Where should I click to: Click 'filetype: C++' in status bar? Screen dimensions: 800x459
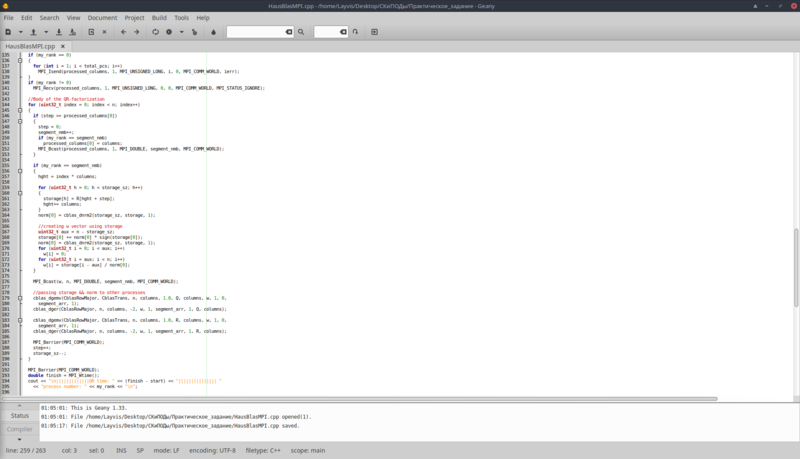pyautogui.click(x=263, y=451)
